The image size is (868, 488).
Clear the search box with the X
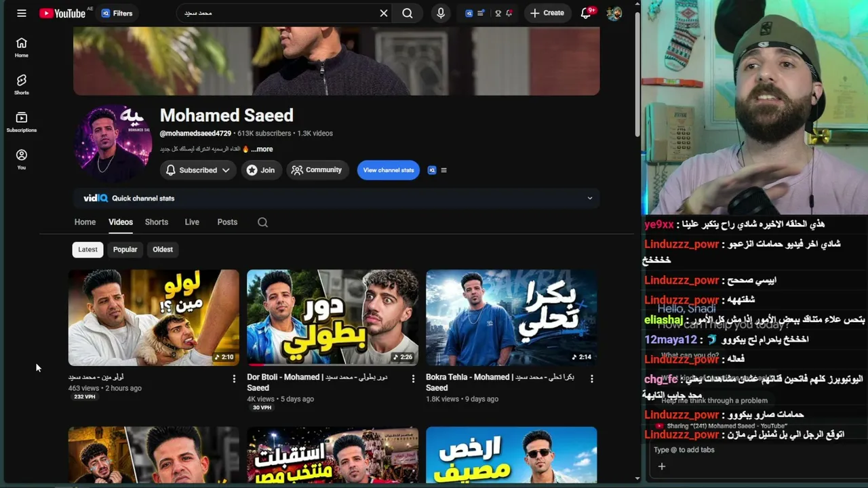(384, 13)
